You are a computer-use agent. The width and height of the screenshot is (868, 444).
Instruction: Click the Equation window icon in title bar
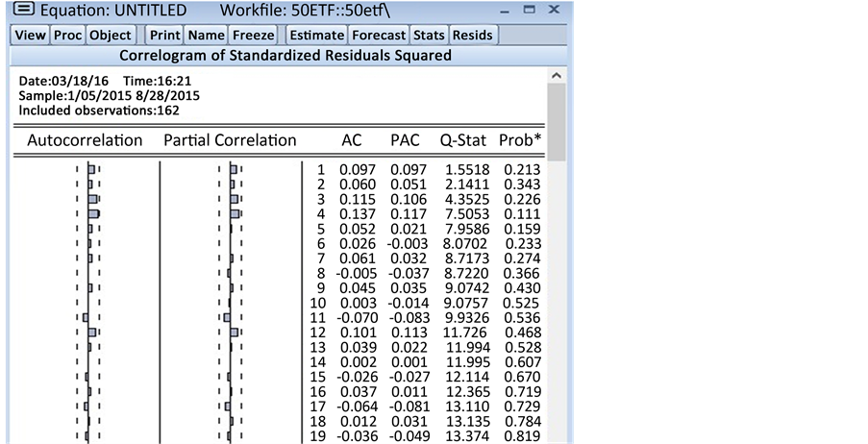point(21,11)
